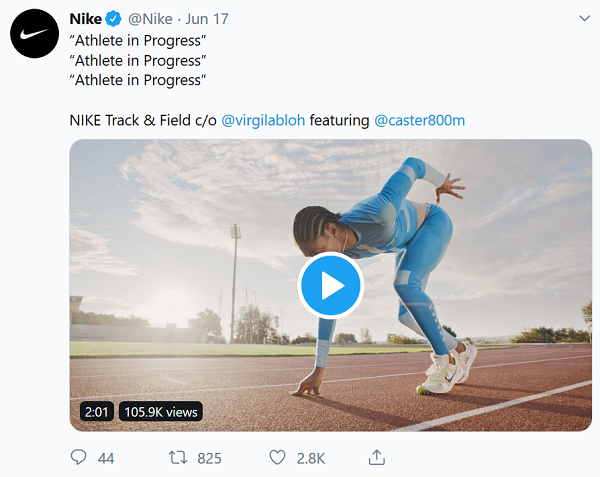
Task: Click the blue verified badge
Action: [115, 19]
